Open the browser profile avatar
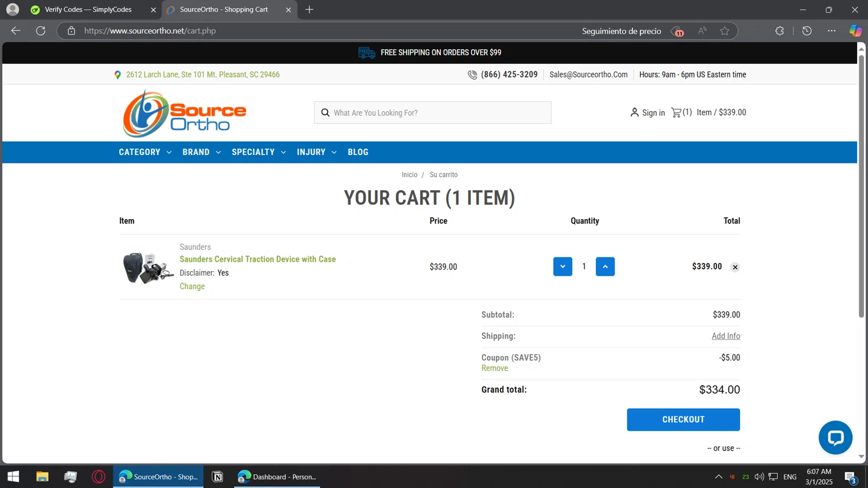This screenshot has width=868, height=488. click(12, 9)
